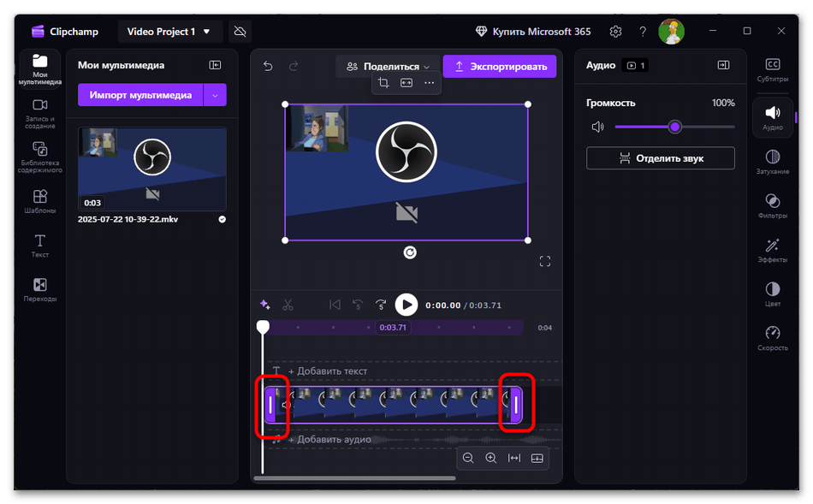Open the Captions (Субтитры) tab
Viewport: 813px width, 504px height.
pyautogui.click(x=773, y=69)
